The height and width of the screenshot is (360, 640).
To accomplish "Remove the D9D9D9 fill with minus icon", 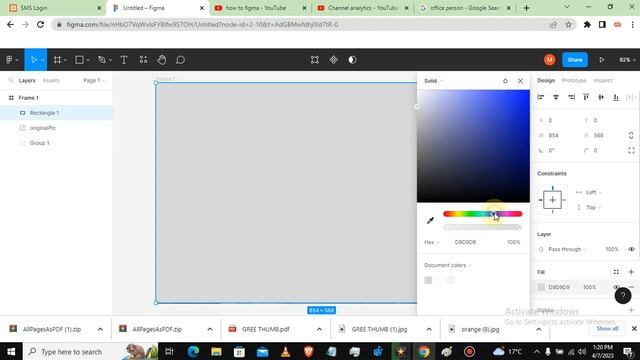I will 632,287.
